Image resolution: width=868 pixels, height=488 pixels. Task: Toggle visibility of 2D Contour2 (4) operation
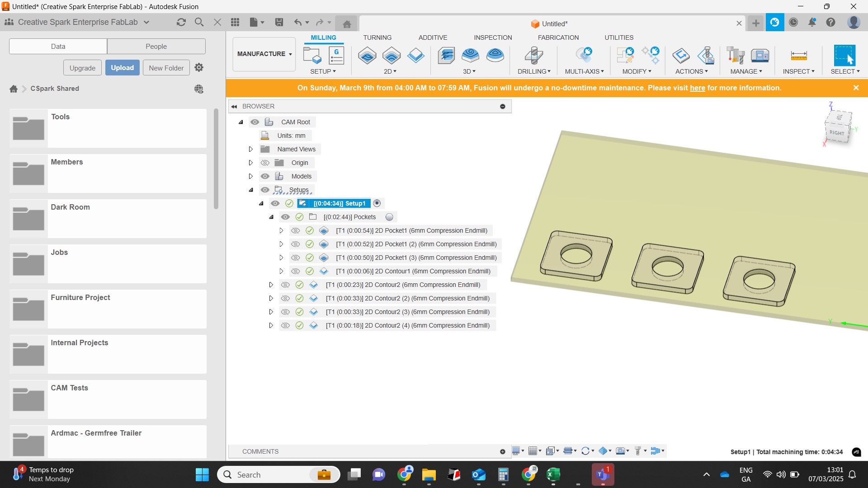[285, 325]
